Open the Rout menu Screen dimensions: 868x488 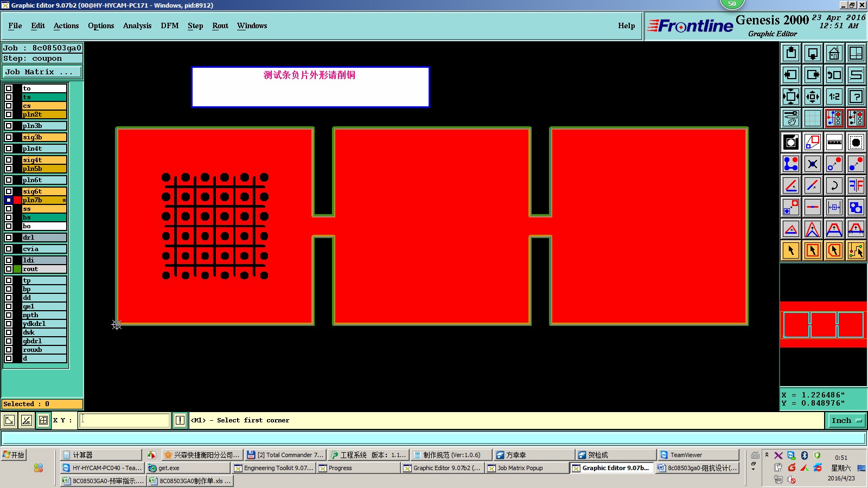click(x=220, y=25)
